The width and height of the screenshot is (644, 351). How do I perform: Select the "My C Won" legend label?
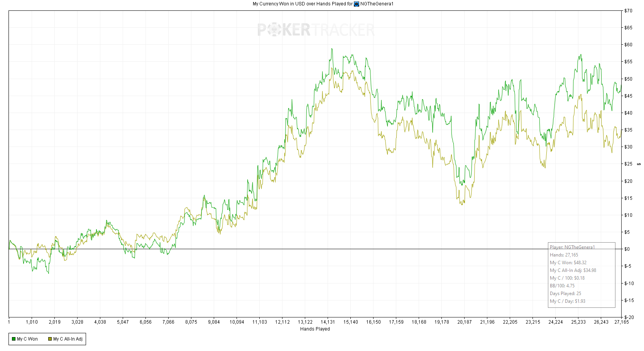[x=27, y=339]
